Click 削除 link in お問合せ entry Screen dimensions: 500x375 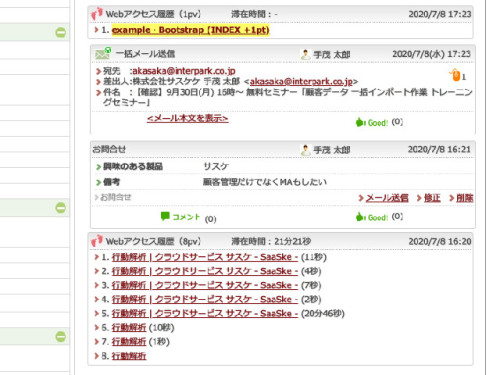coord(465,198)
